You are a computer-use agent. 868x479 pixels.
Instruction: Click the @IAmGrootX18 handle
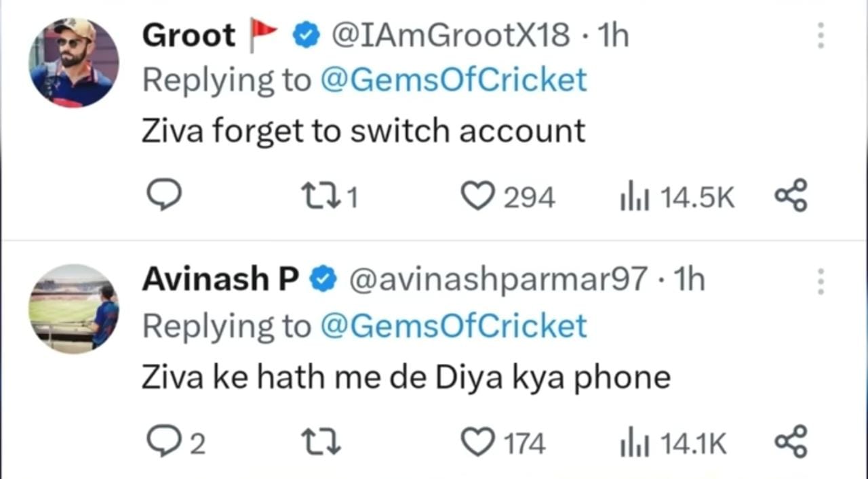click(450, 35)
